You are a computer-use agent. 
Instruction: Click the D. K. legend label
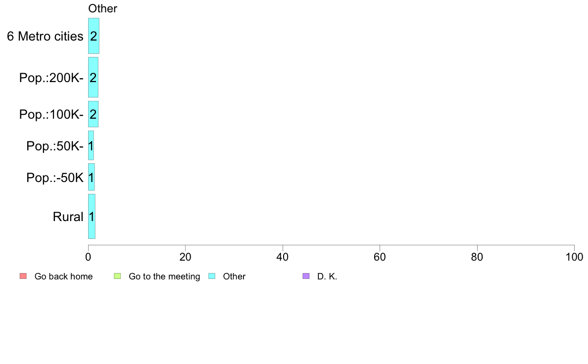pyautogui.click(x=327, y=276)
